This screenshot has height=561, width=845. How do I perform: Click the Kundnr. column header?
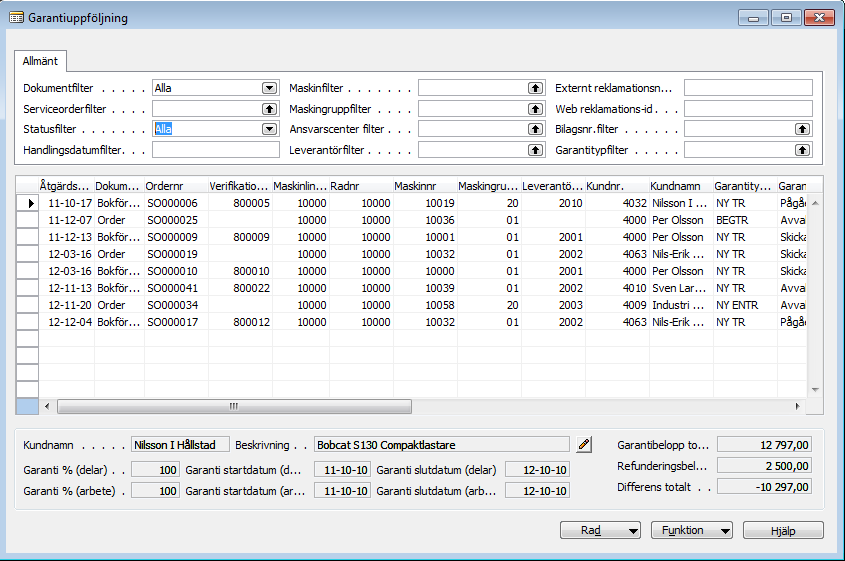pyautogui.click(x=617, y=186)
